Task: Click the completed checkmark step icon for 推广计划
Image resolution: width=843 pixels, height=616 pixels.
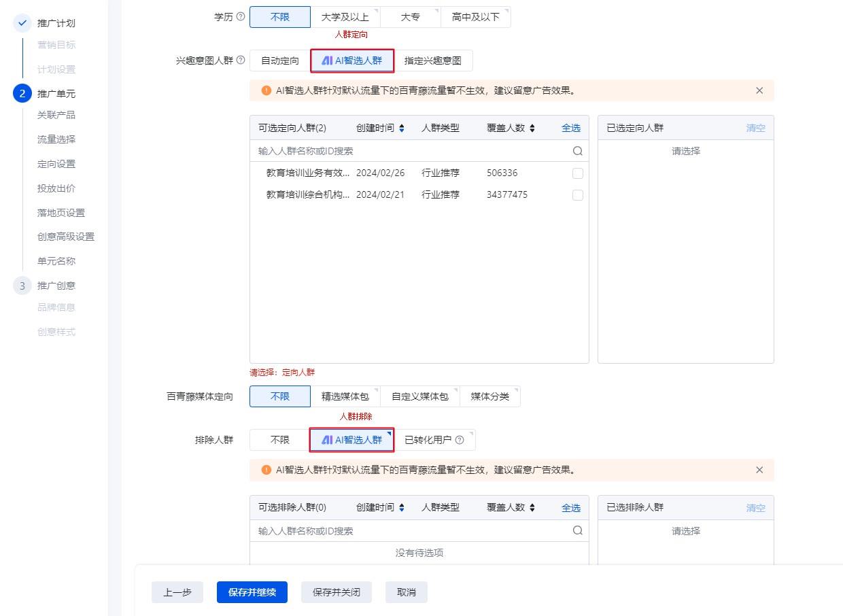Action: [22, 23]
